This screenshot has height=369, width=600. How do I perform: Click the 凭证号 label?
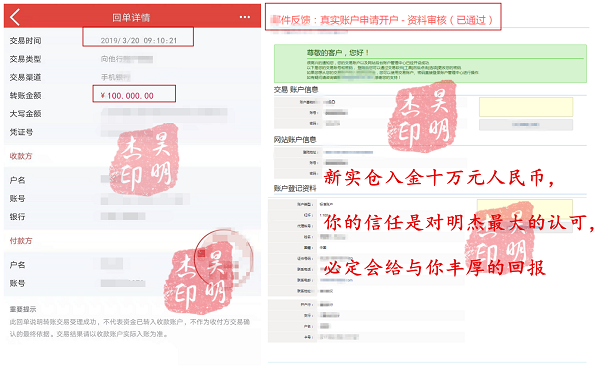[x=21, y=132]
